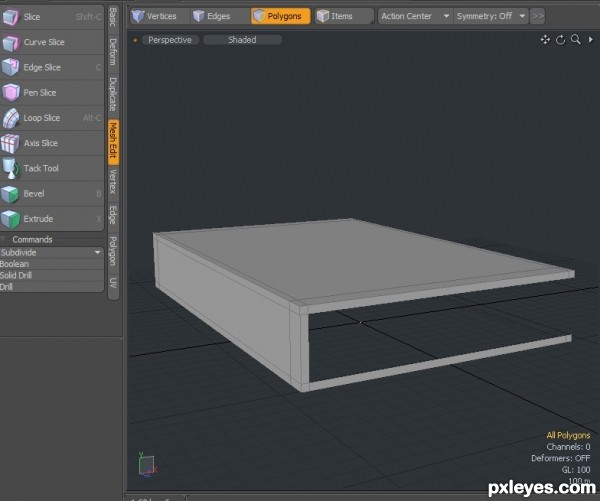600x501 pixels.
Task: Expand more toolbar options with >> button
Action: [538, 16]
